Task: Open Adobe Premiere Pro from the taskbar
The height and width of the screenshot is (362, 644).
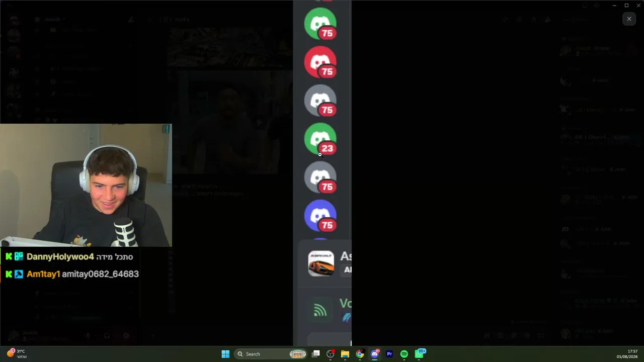Action: point(389,354)
